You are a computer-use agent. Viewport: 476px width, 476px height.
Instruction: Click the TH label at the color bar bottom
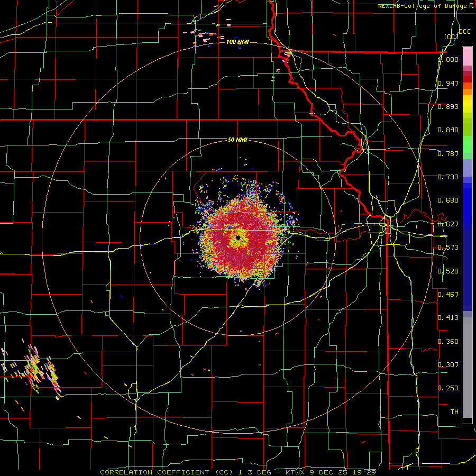[x=454, y=412]
